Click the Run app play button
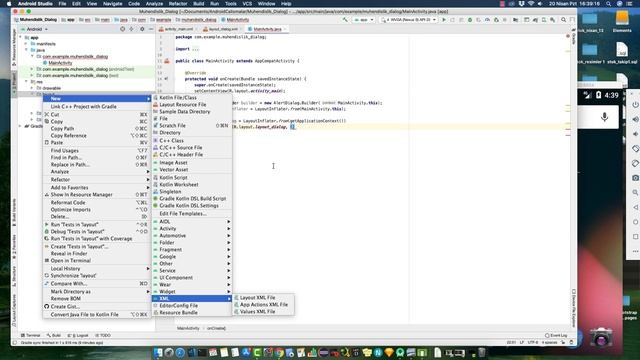The image size is (640, 360). (444, 20)
